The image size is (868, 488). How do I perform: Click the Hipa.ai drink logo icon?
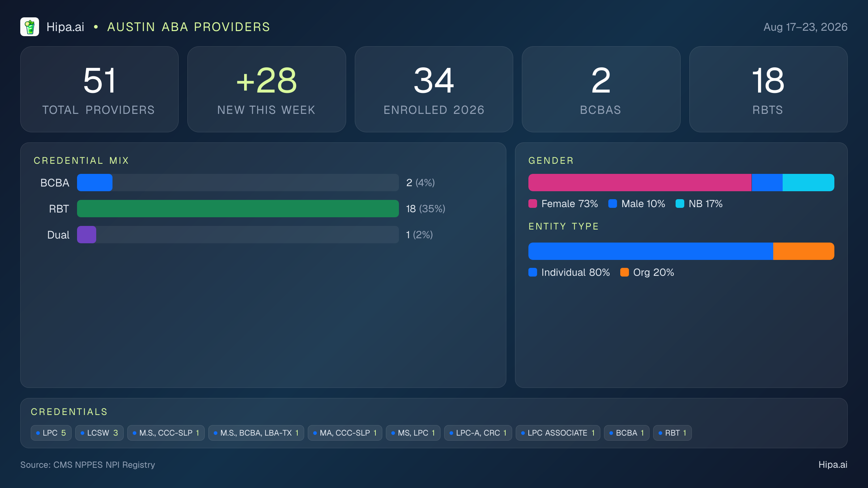30,27
